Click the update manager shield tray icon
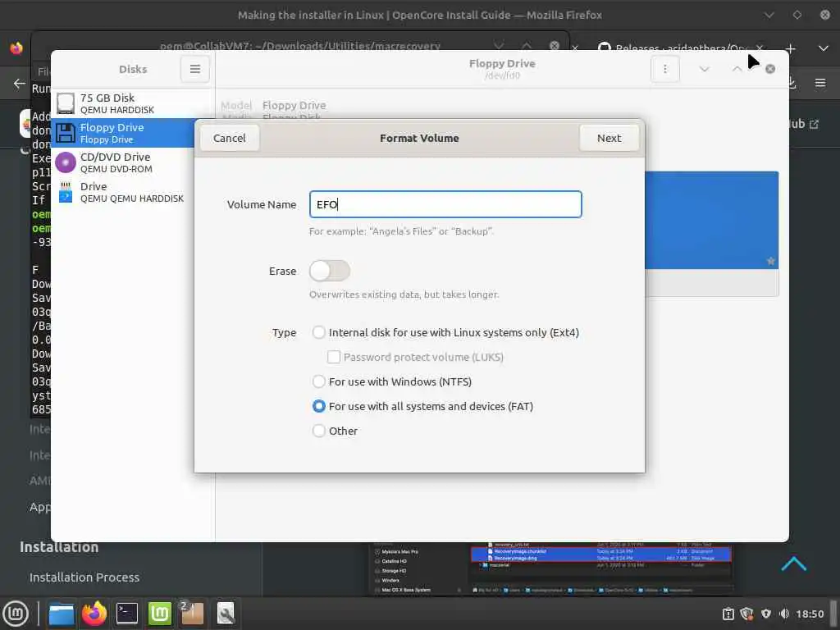 pyautogui.click(x=746, y=614)
